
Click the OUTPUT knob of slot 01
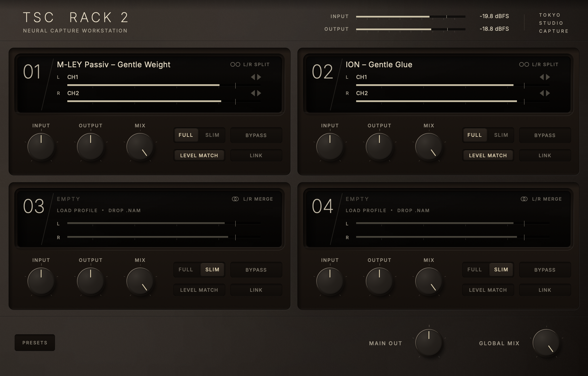point(90,147)
